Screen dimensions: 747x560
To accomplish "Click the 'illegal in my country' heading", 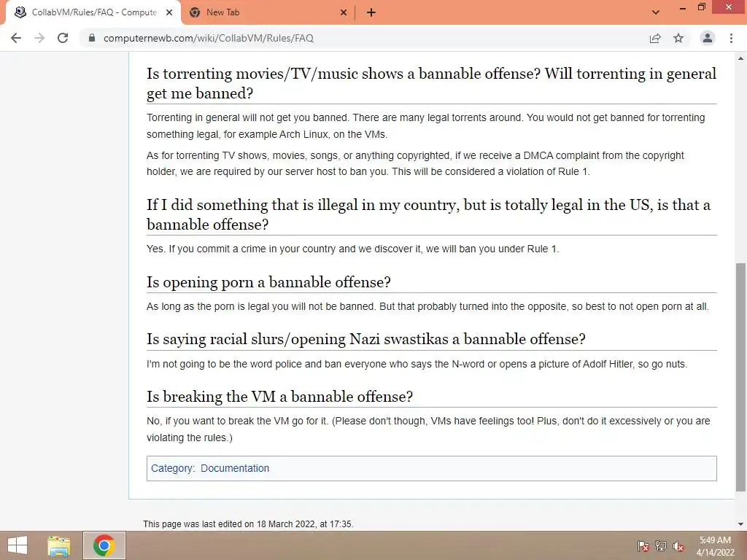I will click(428, 214).
